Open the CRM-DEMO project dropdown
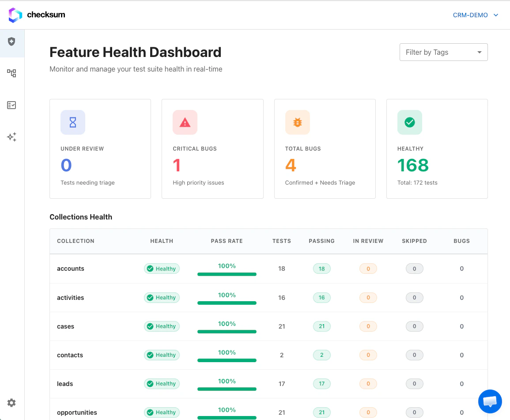 tap(476, 15)
